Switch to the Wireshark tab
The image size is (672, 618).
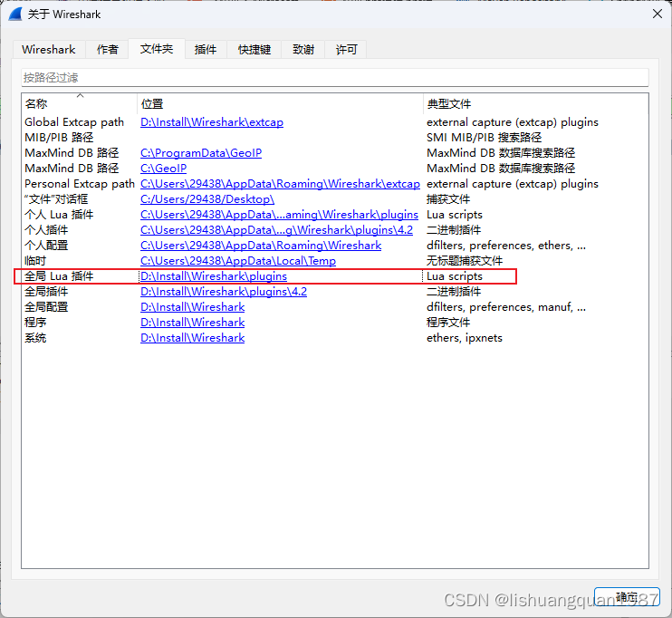(x=49, y=50)
